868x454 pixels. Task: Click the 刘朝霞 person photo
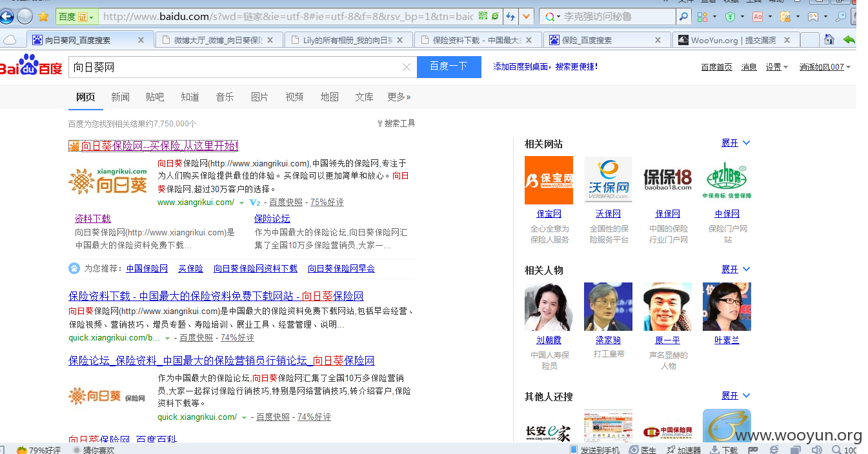549,306
